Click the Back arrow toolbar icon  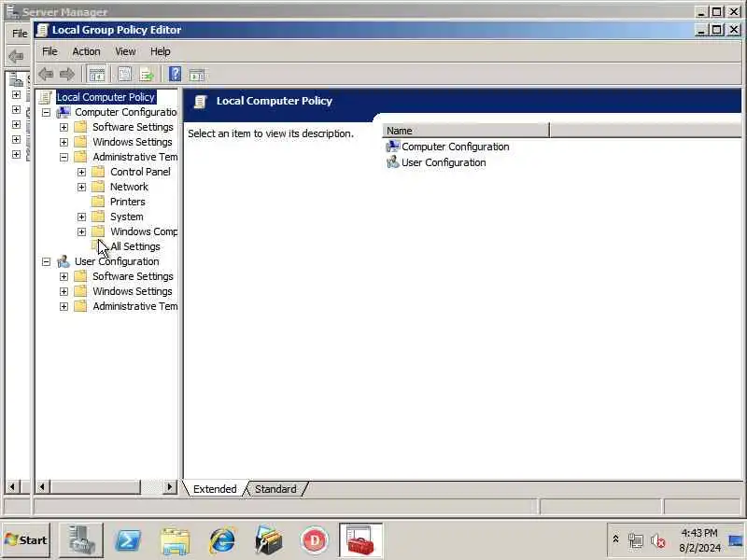46,75
